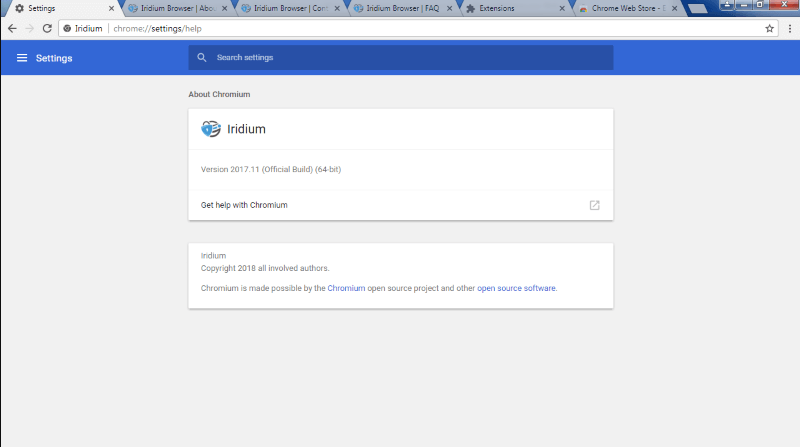This screenshot has height=447, width=800.
Task: Open the Settings hamburger menu
Action: click(22, 58)
